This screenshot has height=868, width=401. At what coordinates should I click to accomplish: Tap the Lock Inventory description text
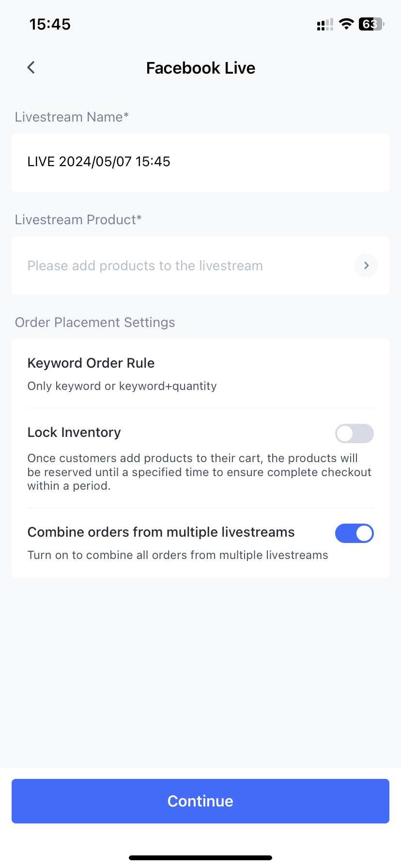tap(199, 472)
